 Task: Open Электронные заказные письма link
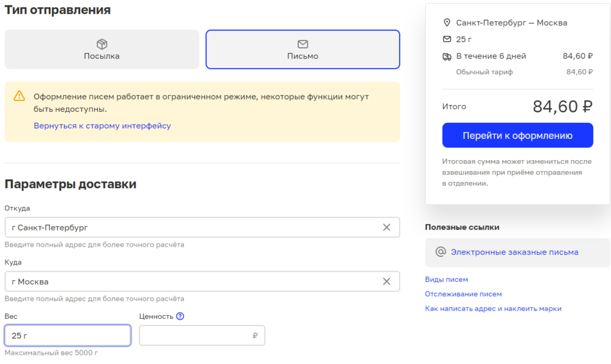tap(514, 252)
